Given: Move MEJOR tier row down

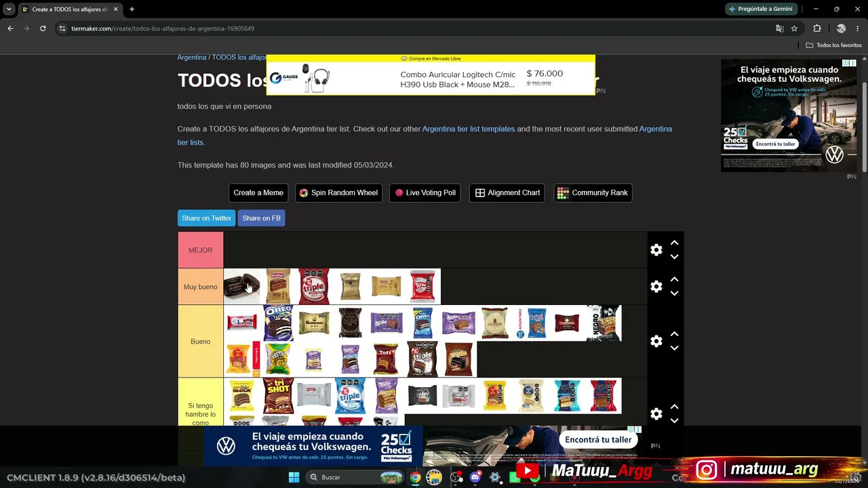Looking at the screenshot, I should (x=674, y=257).
